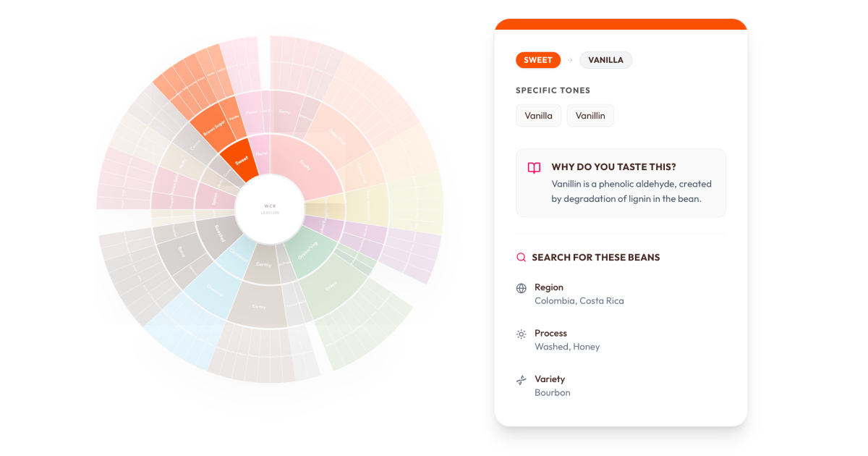Select the VANILLA breadcrumb pill
The height and width of the screenshot is (456, 868).
[x=605, y=60]
